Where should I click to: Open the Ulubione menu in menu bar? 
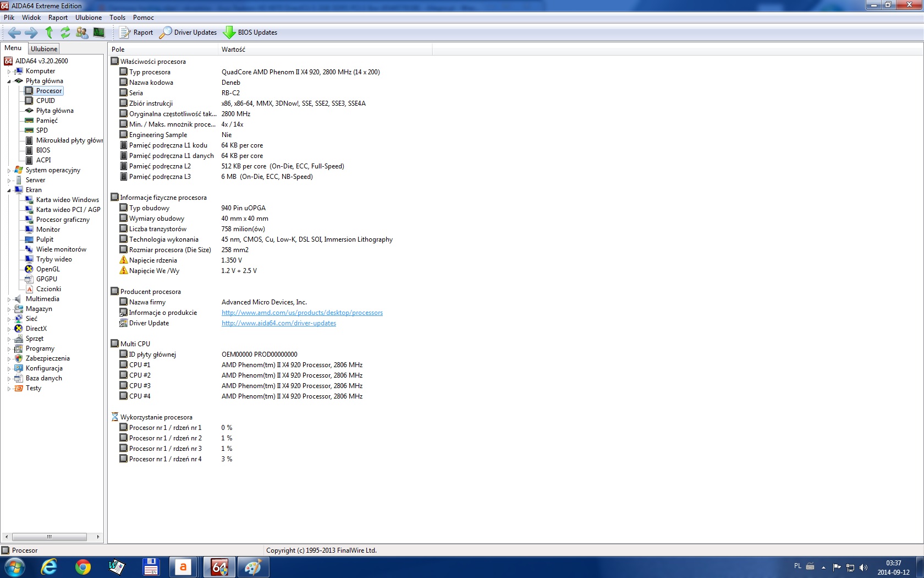click(89, 18)
